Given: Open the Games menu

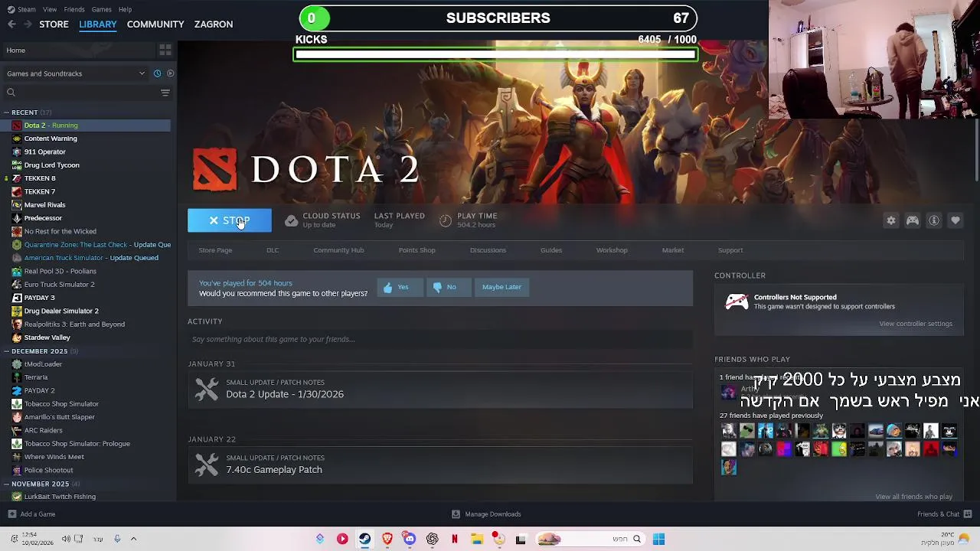Looking at the screenshot, I should [101, 9].
